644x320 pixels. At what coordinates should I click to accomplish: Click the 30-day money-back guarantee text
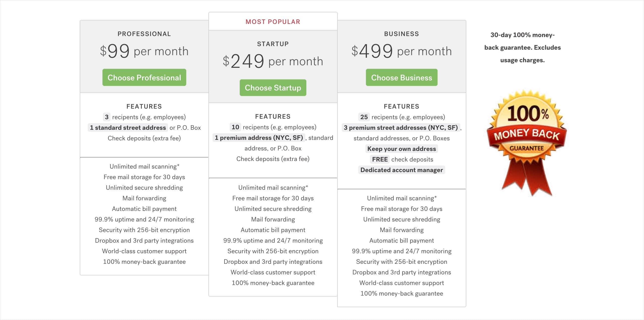522,48
